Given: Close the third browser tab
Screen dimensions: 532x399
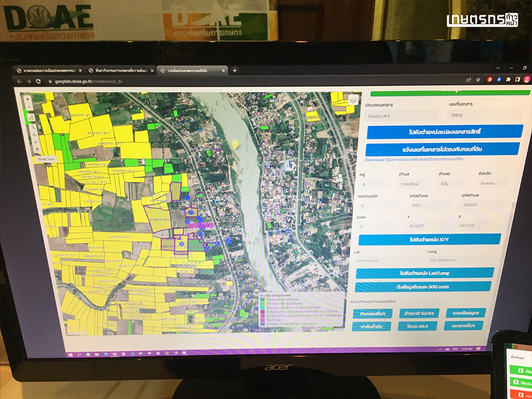Looking at the screenshot, I should [x=223, y=70].
